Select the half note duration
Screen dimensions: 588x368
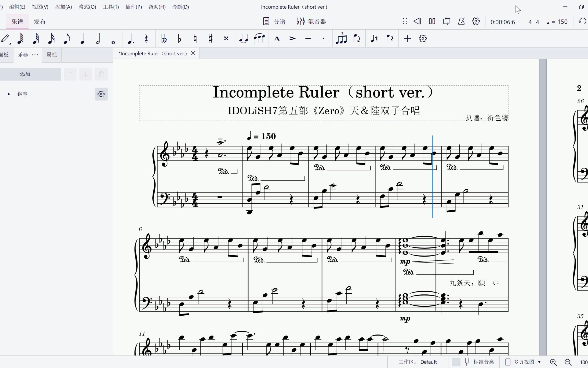tap(98, 39)
